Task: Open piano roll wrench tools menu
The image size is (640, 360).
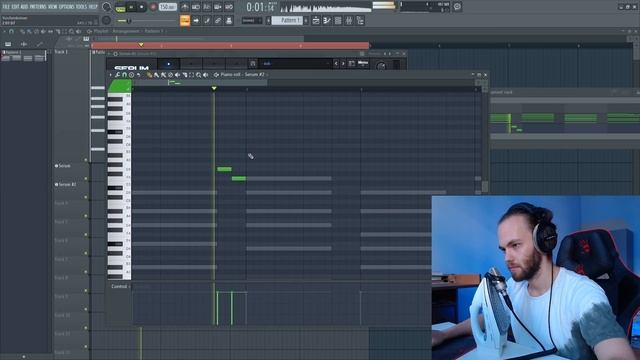Action: coord(117,75)
